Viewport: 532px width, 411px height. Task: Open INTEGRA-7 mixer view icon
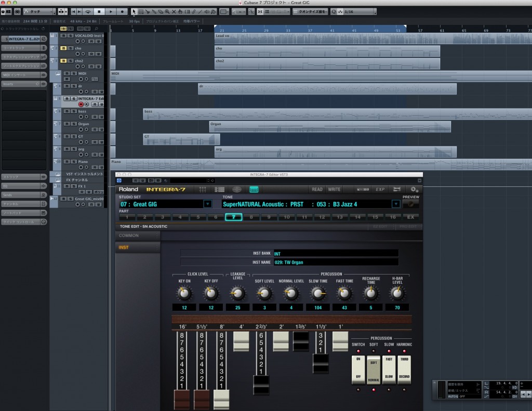[203, 189]
